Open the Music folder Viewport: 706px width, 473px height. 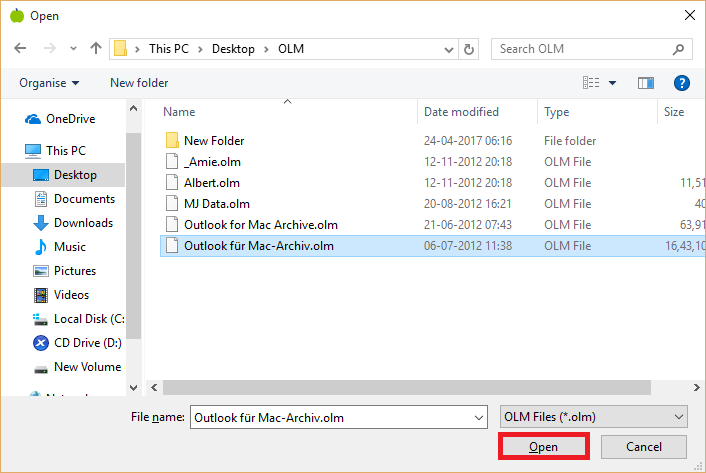59,247
